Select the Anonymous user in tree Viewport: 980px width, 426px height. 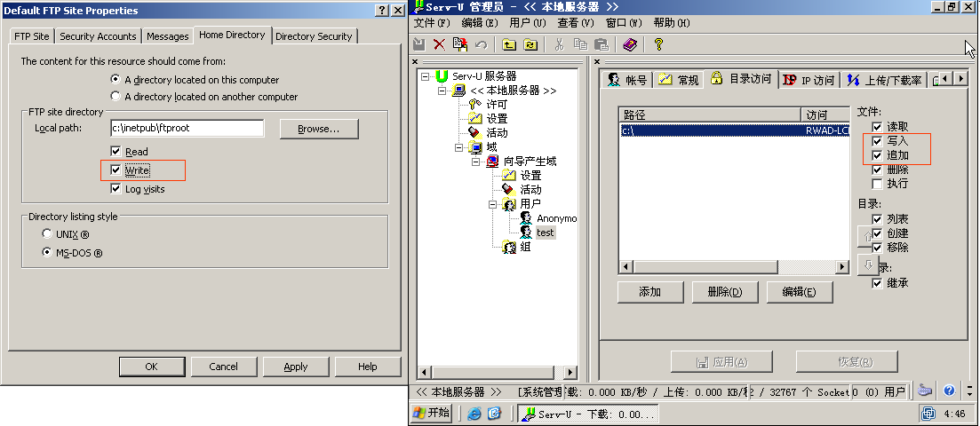556,218
